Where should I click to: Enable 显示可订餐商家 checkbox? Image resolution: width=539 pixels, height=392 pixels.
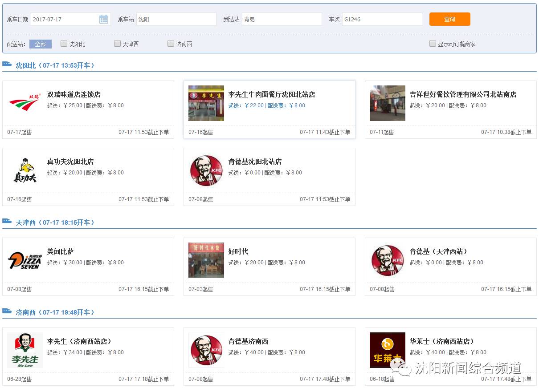coord(433,44)
